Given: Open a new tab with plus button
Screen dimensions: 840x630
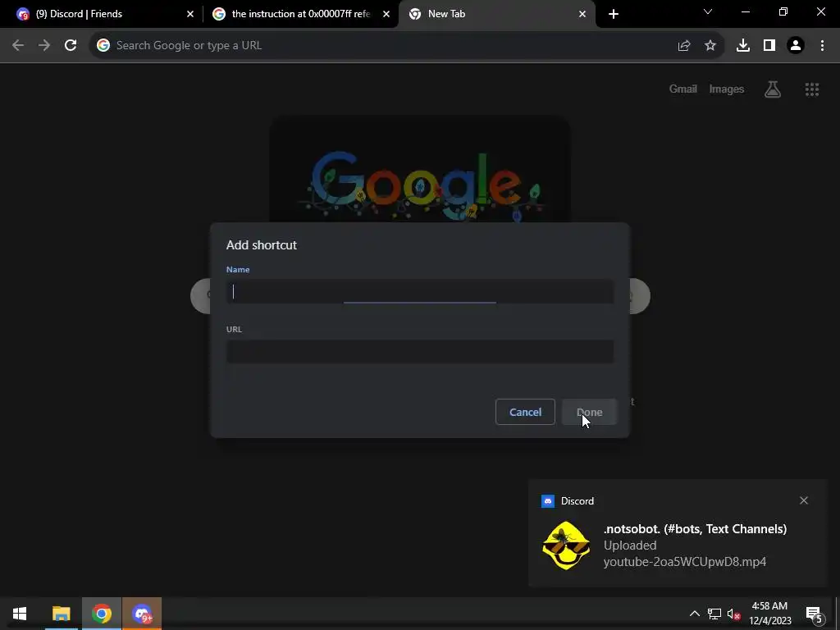Looking at the screenshot, I should coord(614,15).
